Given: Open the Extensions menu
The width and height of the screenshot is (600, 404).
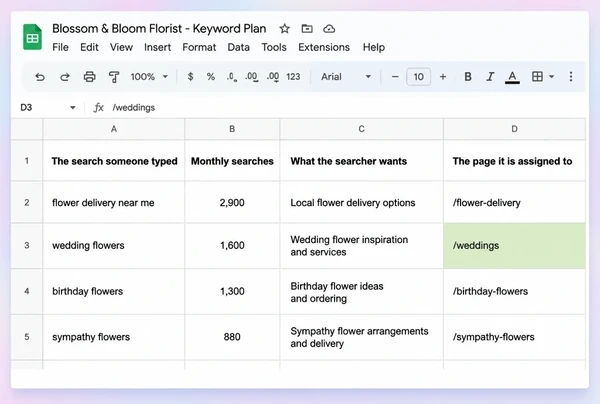Looking at the screenshot, I should pos(324,47).
